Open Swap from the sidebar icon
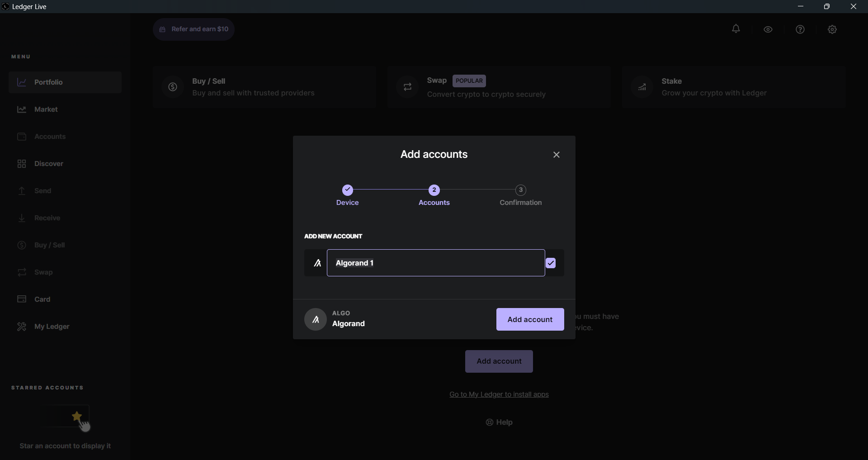 point(22,272)
